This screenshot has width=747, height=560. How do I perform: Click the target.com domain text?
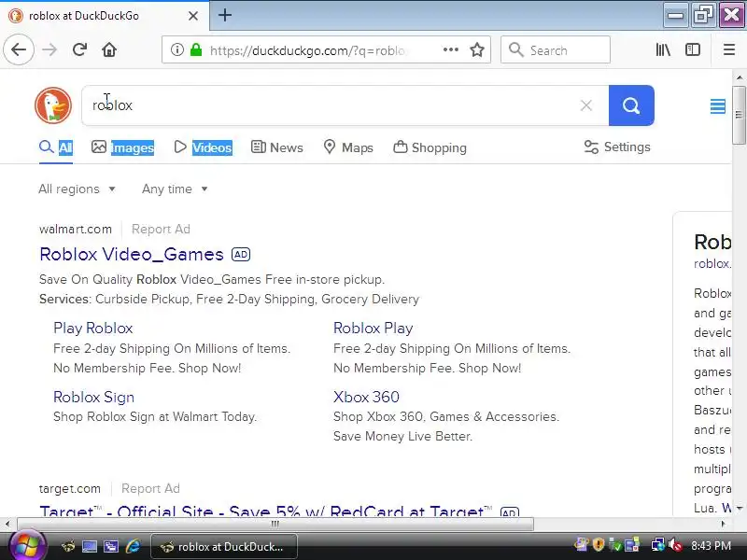point(69,488)
